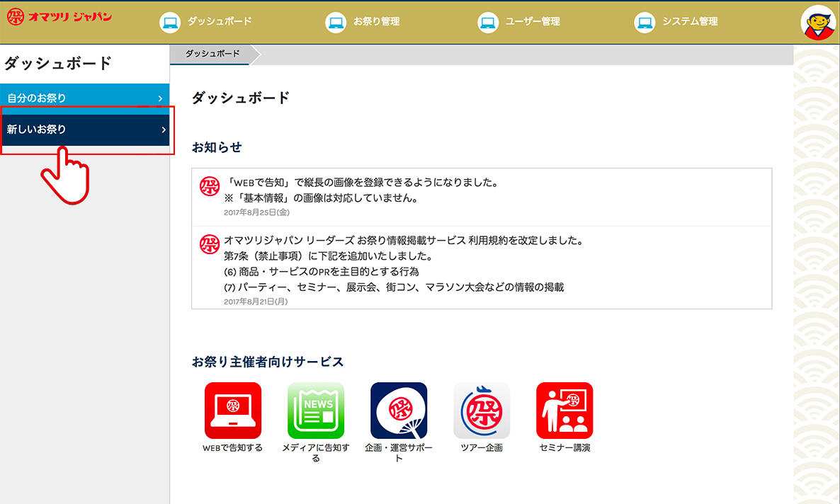
Task: Click the laptop icon beside システム管理
Action: (x=645, y=22)
